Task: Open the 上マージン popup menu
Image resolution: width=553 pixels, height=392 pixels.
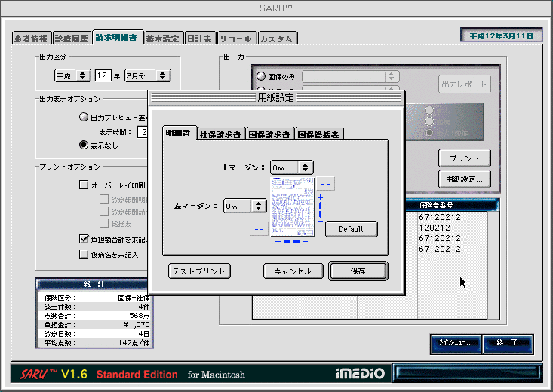Action: [x=292, y=167]
